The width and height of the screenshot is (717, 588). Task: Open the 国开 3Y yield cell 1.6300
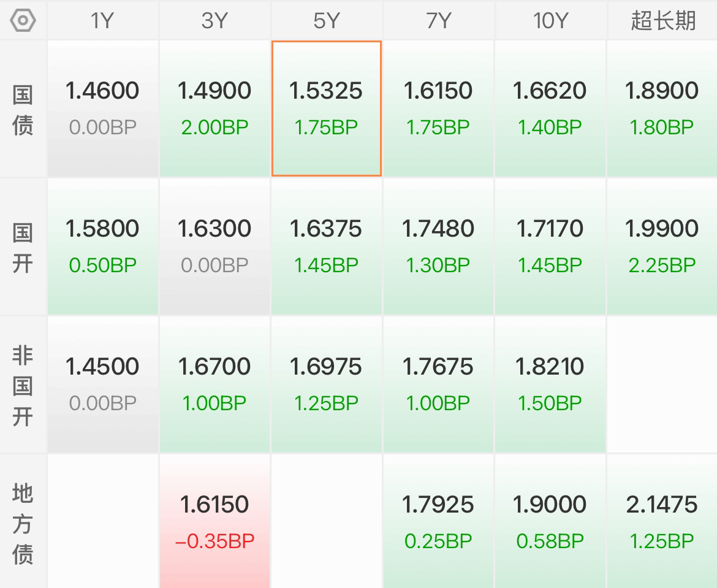214,246
